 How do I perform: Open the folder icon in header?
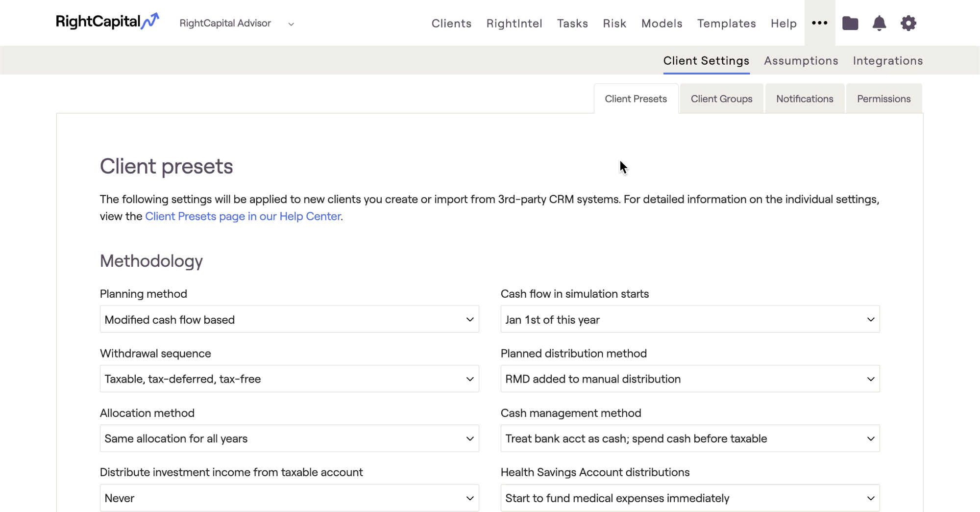(850, 23)
